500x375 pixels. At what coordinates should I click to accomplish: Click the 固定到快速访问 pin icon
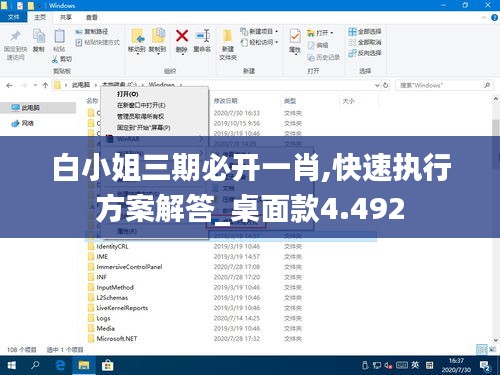tap(15, 36)
